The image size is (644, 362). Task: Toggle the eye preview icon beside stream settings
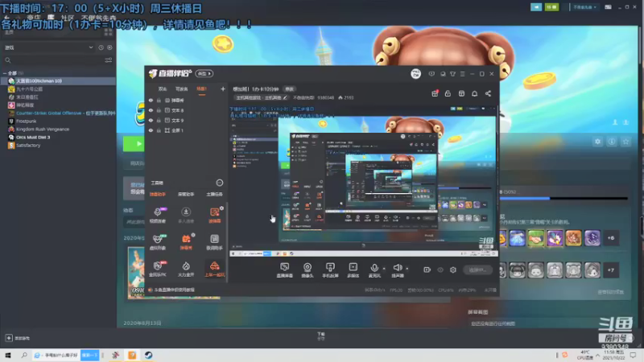click(x=440, y=269)
